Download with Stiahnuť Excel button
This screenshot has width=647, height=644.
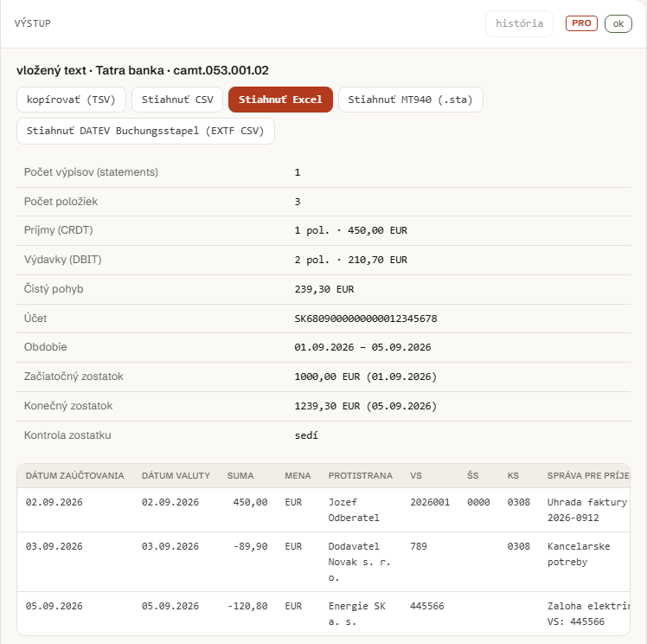click(x=280, y=100)
